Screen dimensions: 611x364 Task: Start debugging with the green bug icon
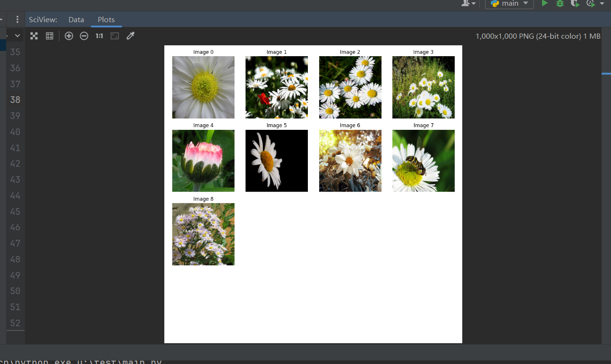coord(560,3)
